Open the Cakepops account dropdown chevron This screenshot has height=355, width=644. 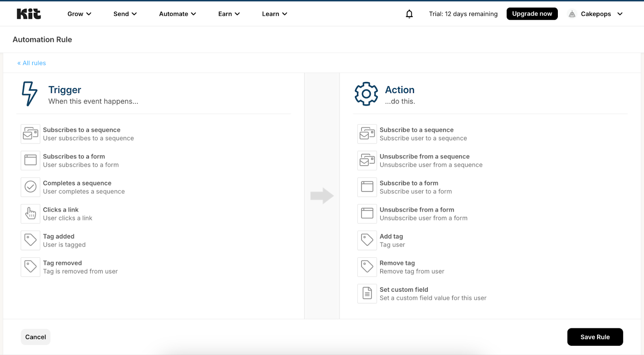coord(620,14)
